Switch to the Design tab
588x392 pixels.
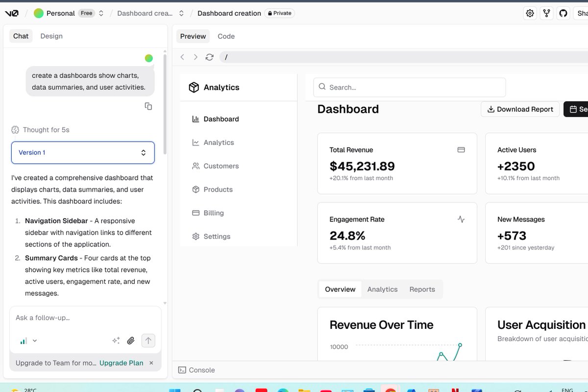coord(51,36)
